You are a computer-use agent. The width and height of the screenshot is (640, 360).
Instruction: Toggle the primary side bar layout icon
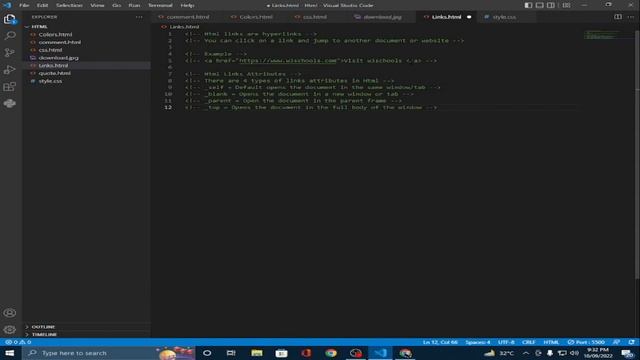point(528,5)
